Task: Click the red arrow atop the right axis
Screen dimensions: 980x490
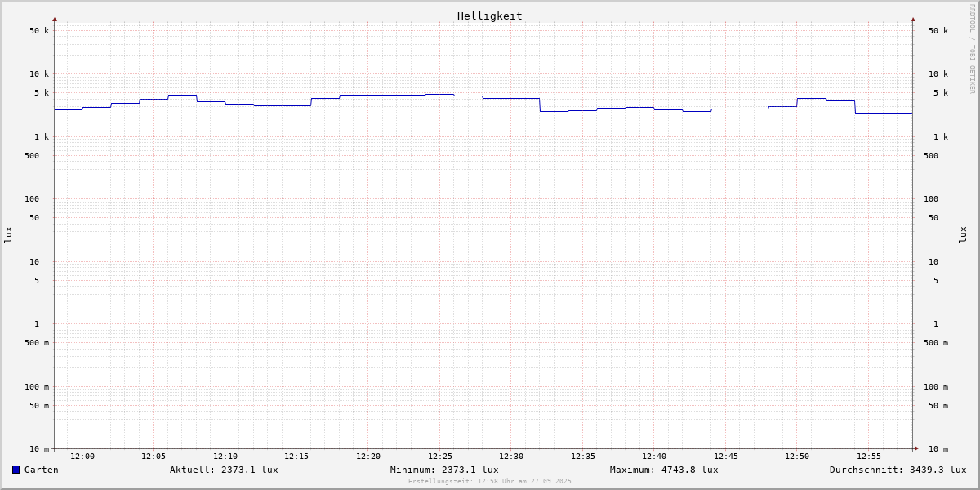Action: (913, 20)
